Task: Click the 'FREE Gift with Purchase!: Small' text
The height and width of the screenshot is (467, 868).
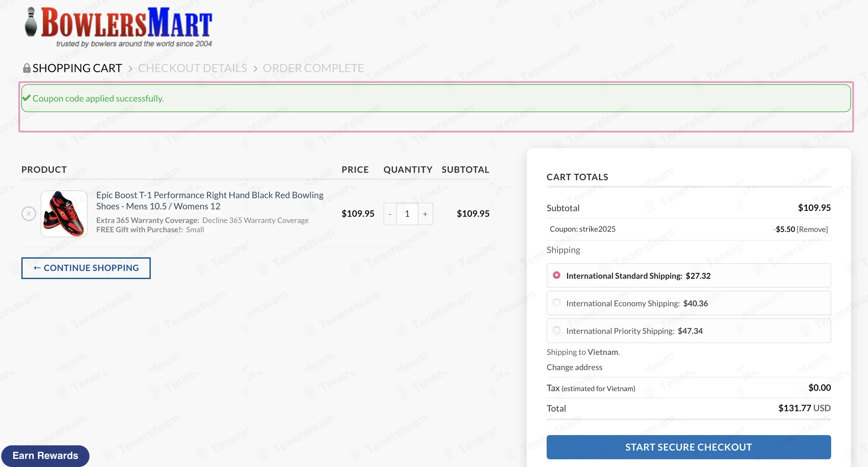Action: [150, 229]
